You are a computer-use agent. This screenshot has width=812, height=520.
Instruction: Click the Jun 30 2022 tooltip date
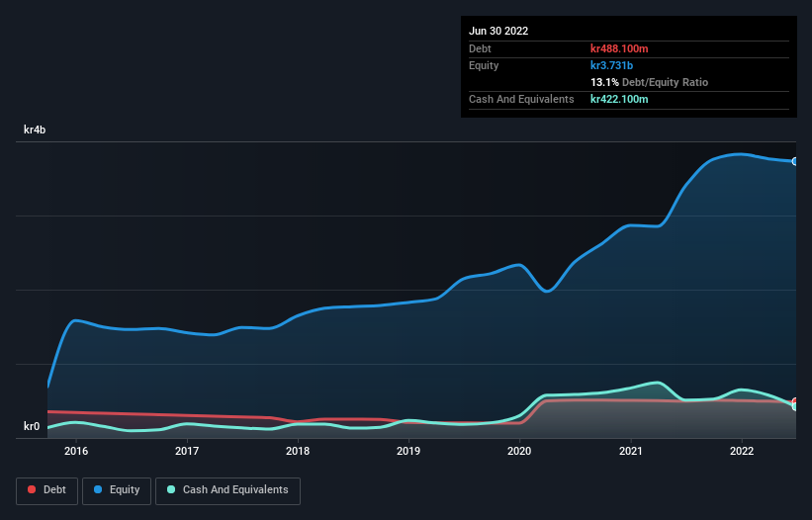[498, 31]
